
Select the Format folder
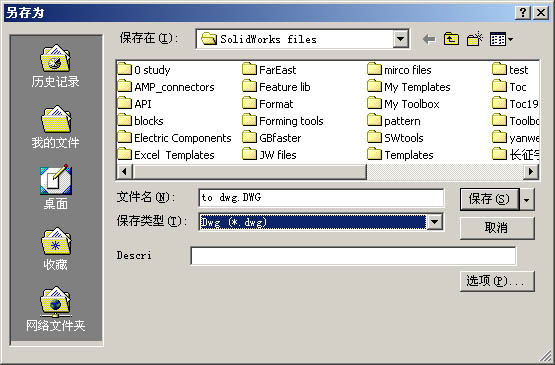pyautogui.click(x=268, y=104)
